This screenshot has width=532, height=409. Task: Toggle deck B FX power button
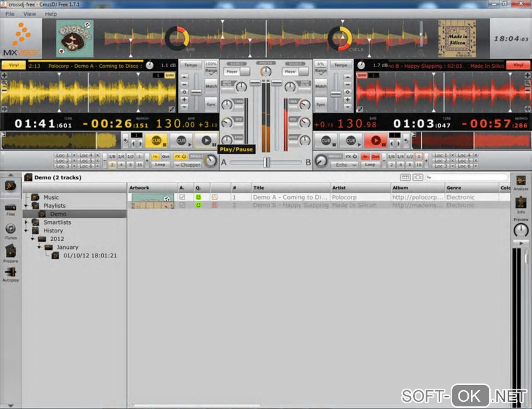point(352,156)
